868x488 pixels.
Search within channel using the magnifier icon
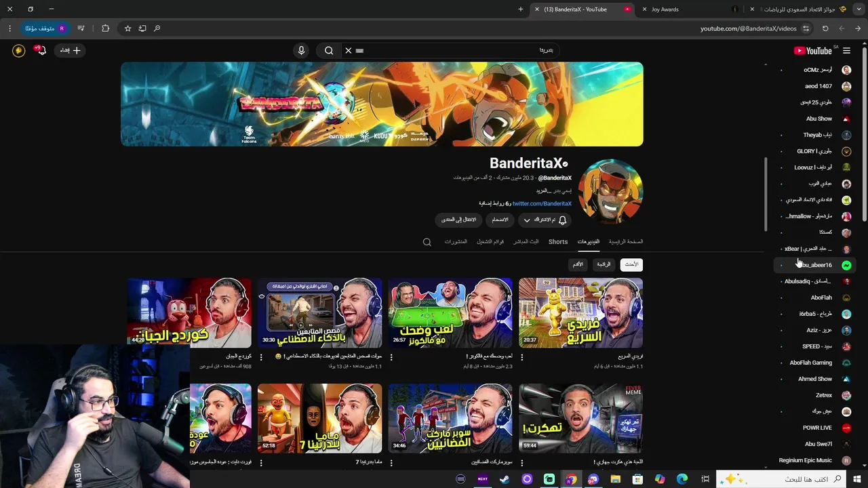click(427, 242)
